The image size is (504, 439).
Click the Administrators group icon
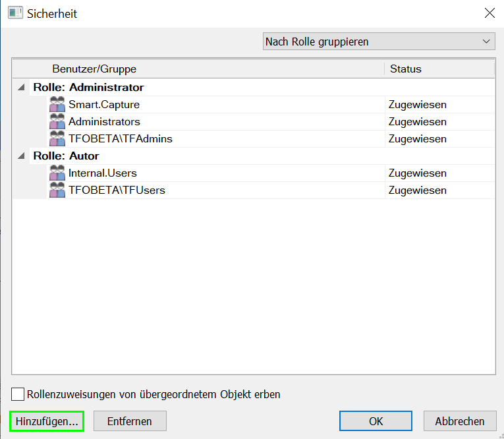pos(57,121)
